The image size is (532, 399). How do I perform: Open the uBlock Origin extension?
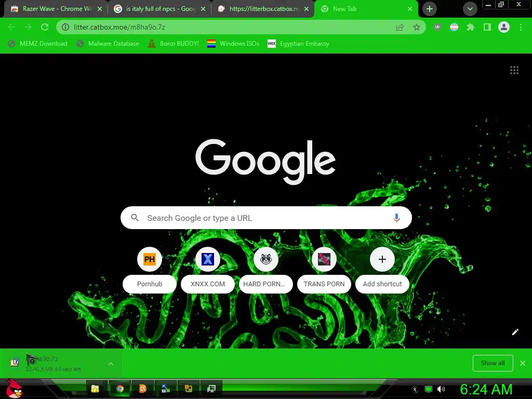(437, 27)
